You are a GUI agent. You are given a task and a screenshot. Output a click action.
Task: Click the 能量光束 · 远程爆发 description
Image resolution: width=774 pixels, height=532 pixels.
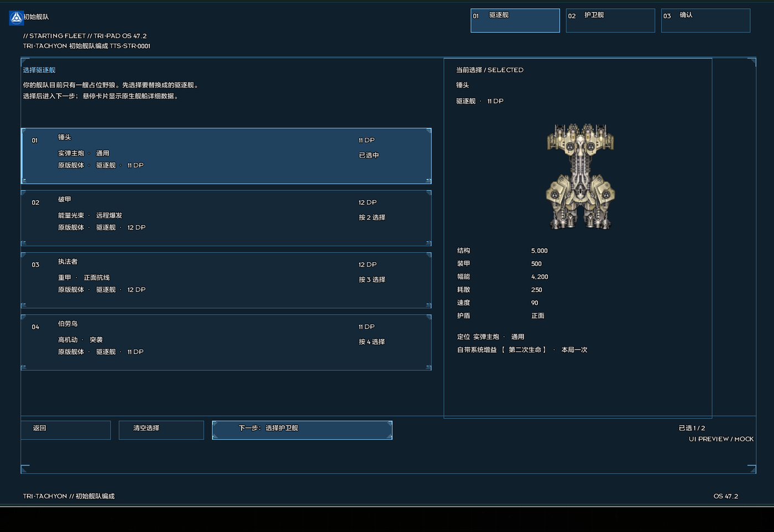90,216
